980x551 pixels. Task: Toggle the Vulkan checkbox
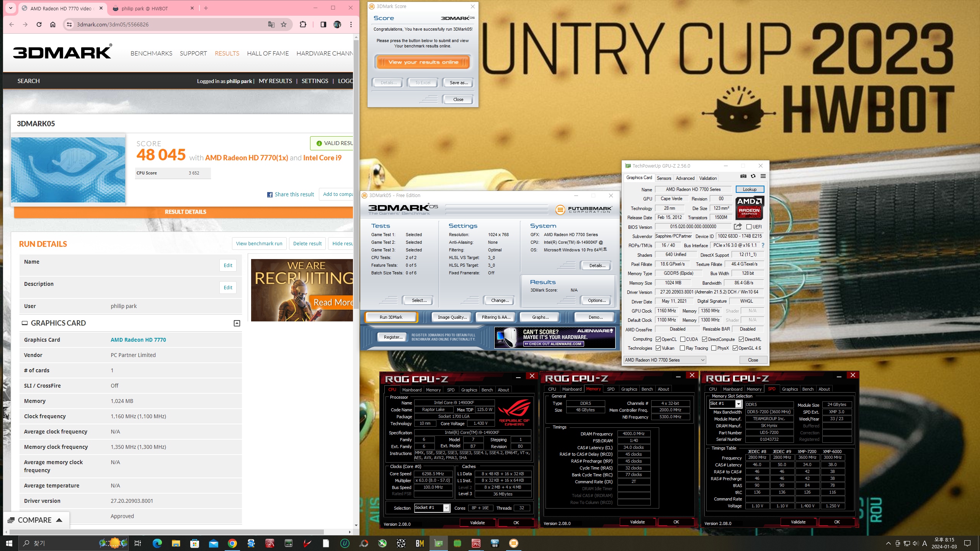[x=658, y=348]
